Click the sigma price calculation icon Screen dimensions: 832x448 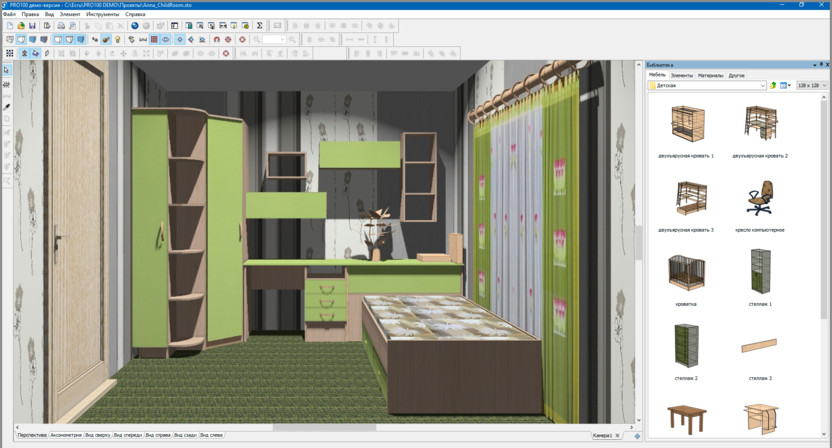(261, 26)
